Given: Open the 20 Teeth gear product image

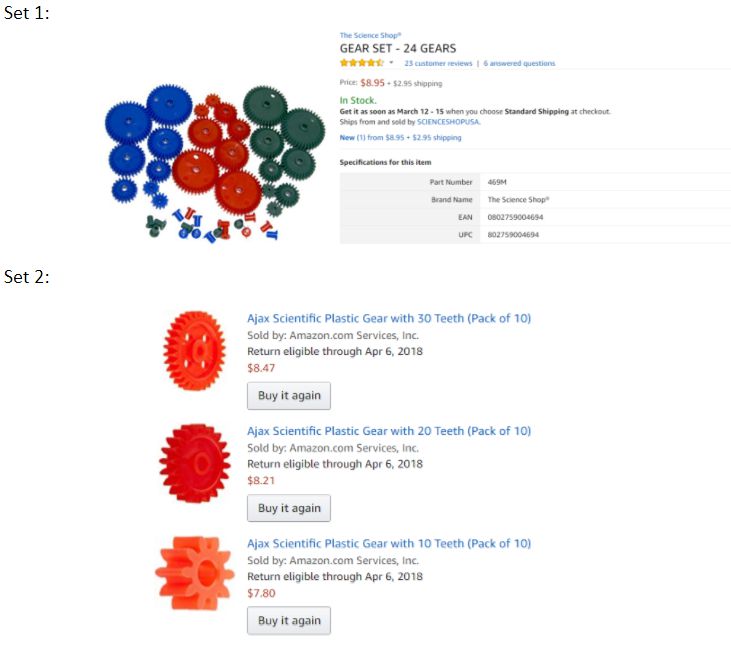Looking at the screenshot, I should pyautogui.click(x=195, y=463).
